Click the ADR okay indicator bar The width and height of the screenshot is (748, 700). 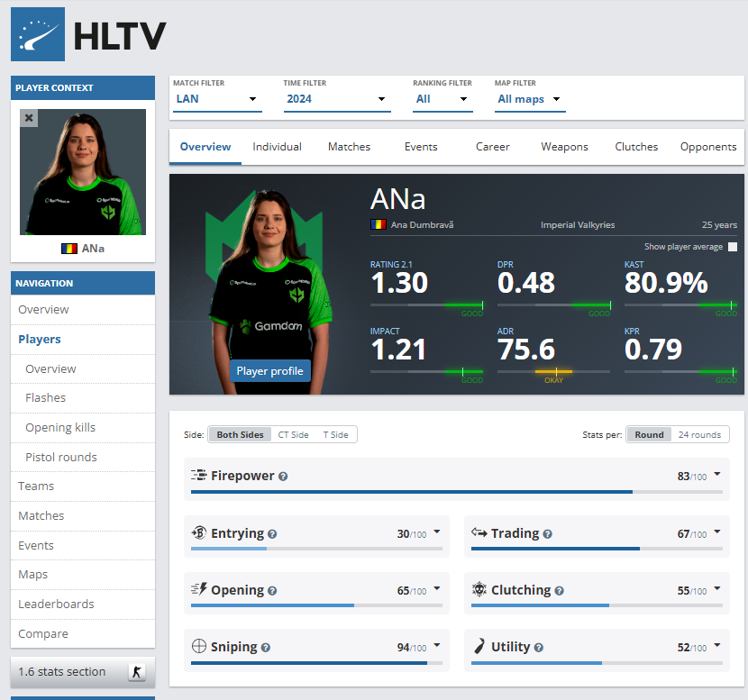553,371
